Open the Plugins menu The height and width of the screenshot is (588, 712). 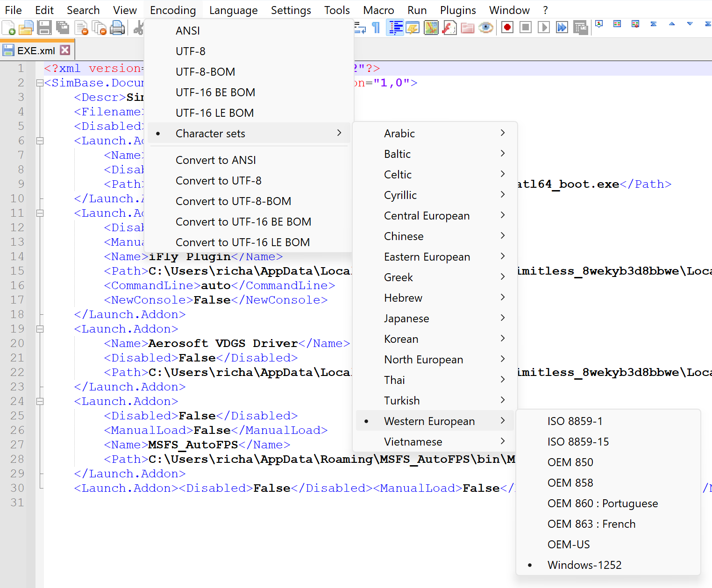click(x=458, y=10)
